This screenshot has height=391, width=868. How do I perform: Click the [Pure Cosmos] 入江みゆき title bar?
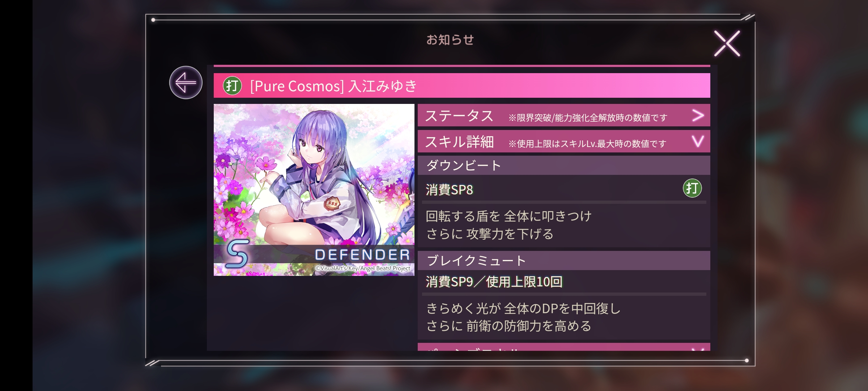click(x=462, y=86)
